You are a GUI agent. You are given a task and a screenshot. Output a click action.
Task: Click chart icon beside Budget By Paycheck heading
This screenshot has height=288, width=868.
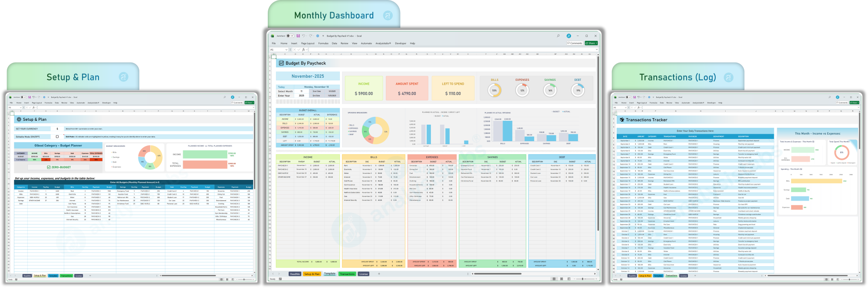281,63
